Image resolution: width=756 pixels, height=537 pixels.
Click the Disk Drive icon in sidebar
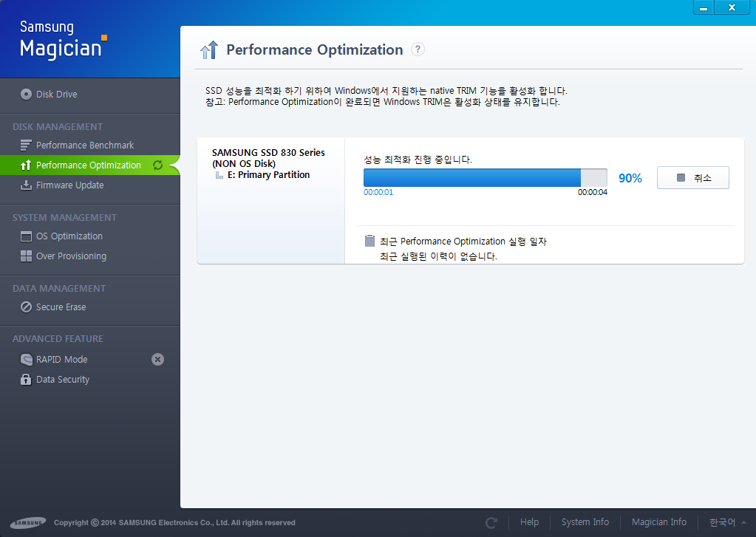(x=27, y=95)
